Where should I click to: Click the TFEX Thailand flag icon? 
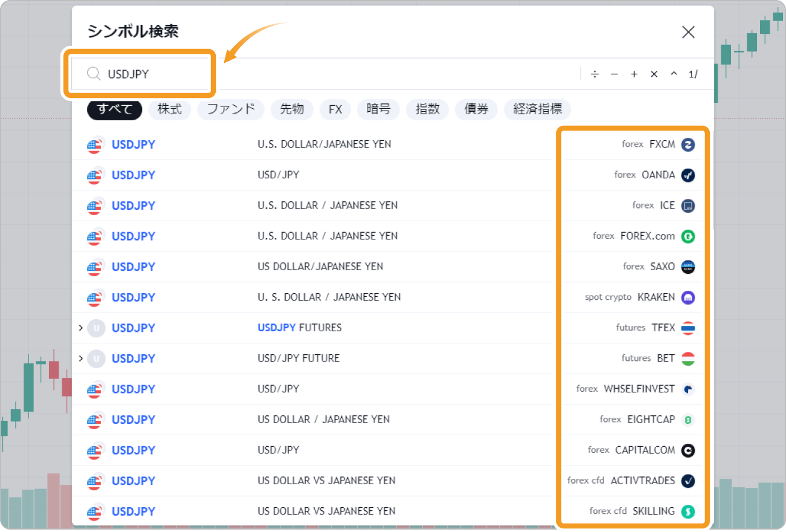click(687, 328)
